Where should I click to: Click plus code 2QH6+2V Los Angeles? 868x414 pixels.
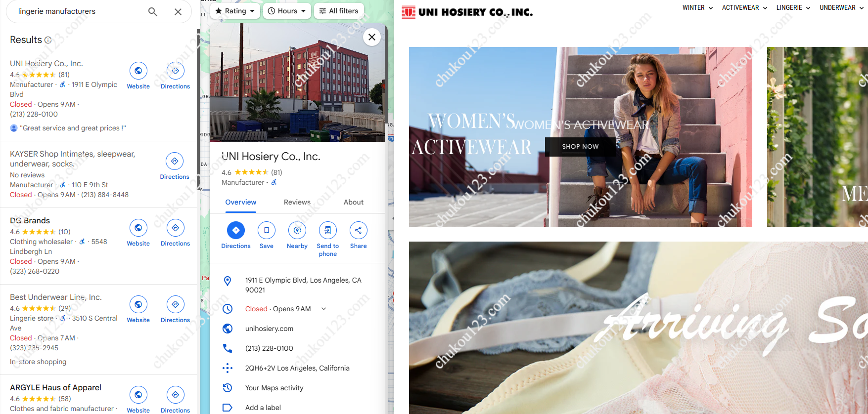coord(297,368)
